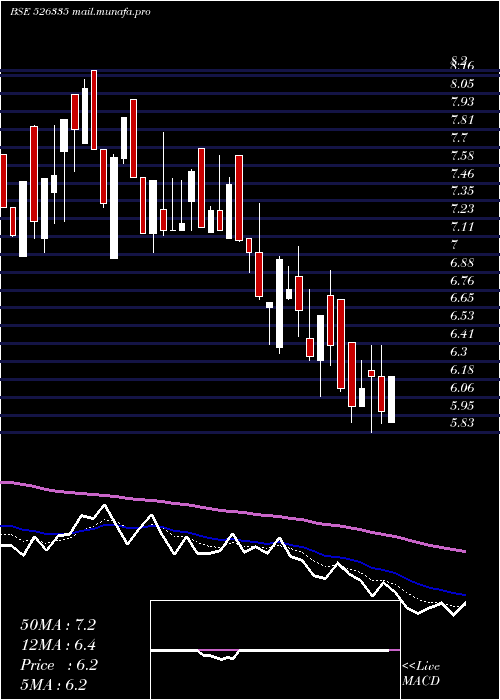Click the 7.23 price axis label
This screenshot has height=700, width=500.
point(462,209)
